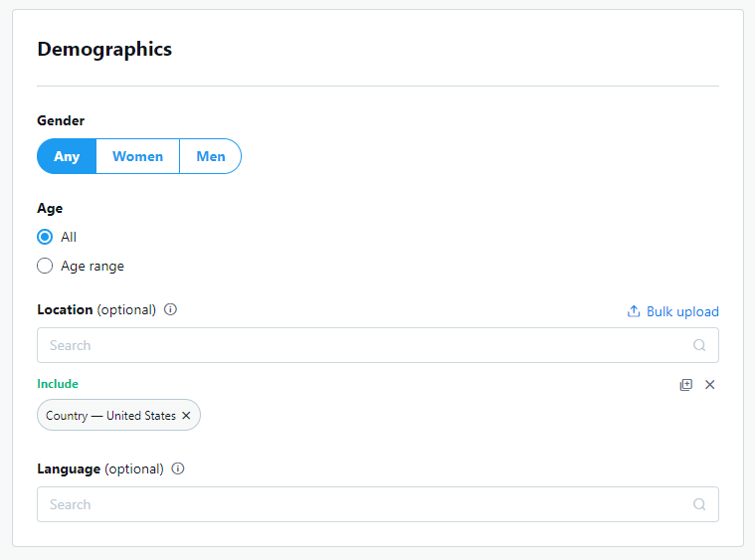Select the All age radio button
This screenshot has width=755, height=560.
coord(45,237)
